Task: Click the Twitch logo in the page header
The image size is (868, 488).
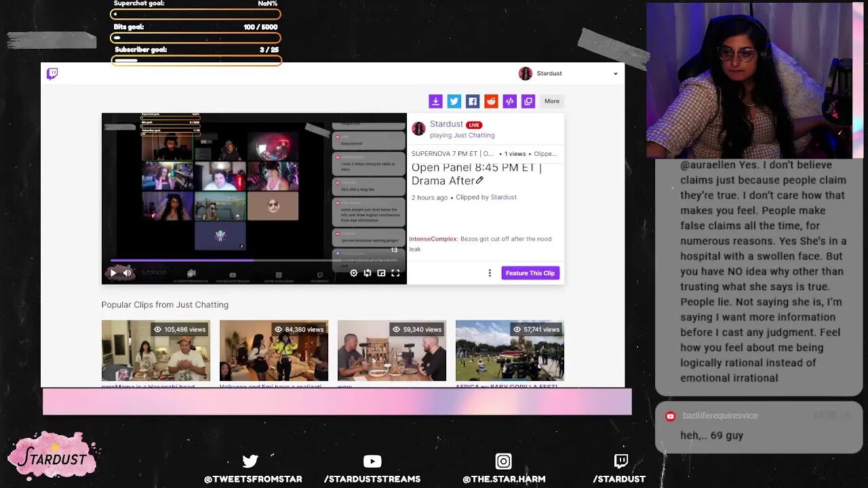Action: [52, 74]
